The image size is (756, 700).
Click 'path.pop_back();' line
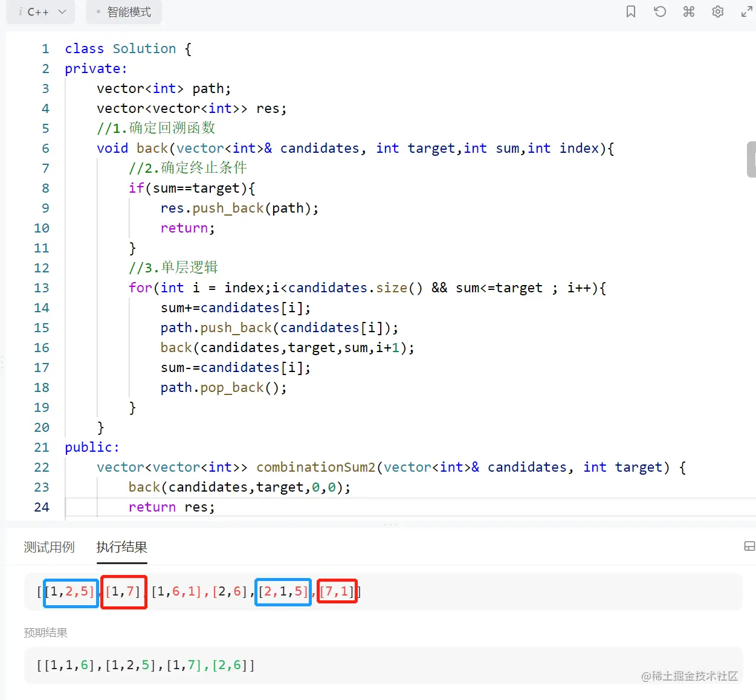[x=224, y=388]
